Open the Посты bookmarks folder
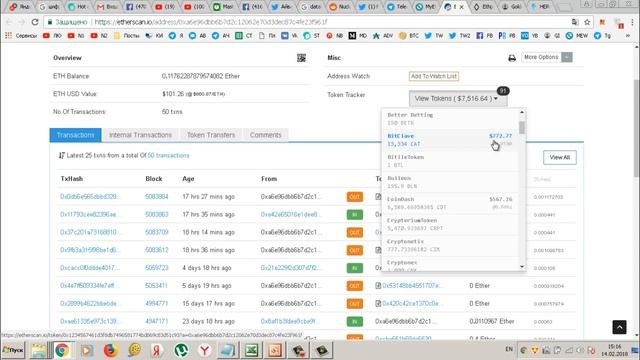The height and width of the screenshot is (360, 640). [x=127, y=36]
